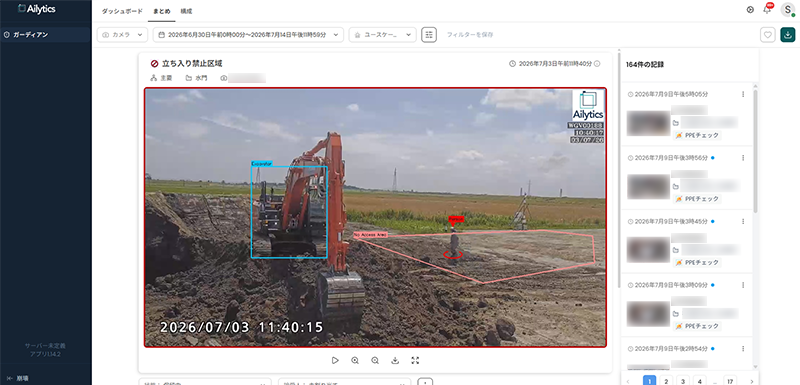
Task: Go to page 3 of records
Action: tap(683, 381)
